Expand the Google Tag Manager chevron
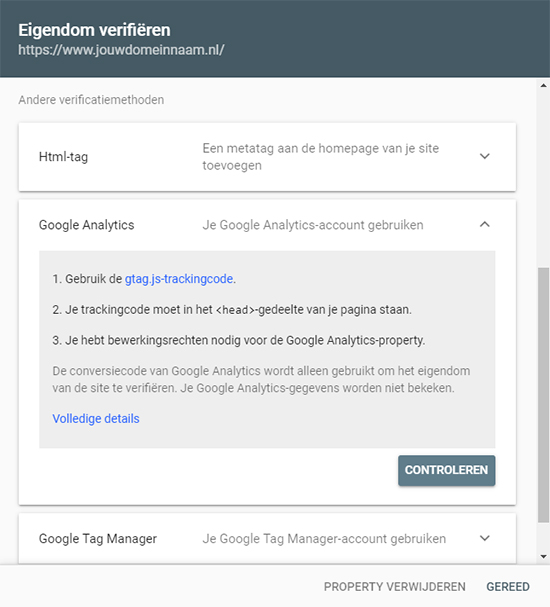This screenshot has height=607, width=550. point(485,538)
